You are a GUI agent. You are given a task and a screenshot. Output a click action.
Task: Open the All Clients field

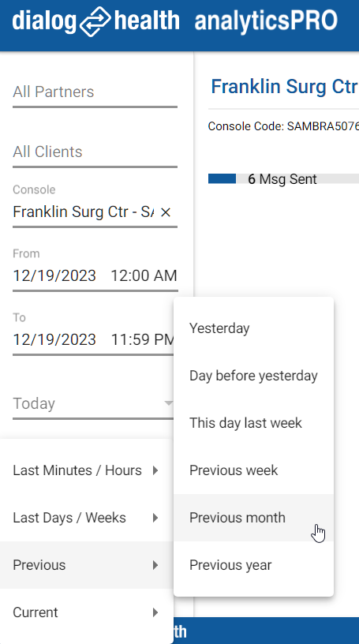[95, 152]
